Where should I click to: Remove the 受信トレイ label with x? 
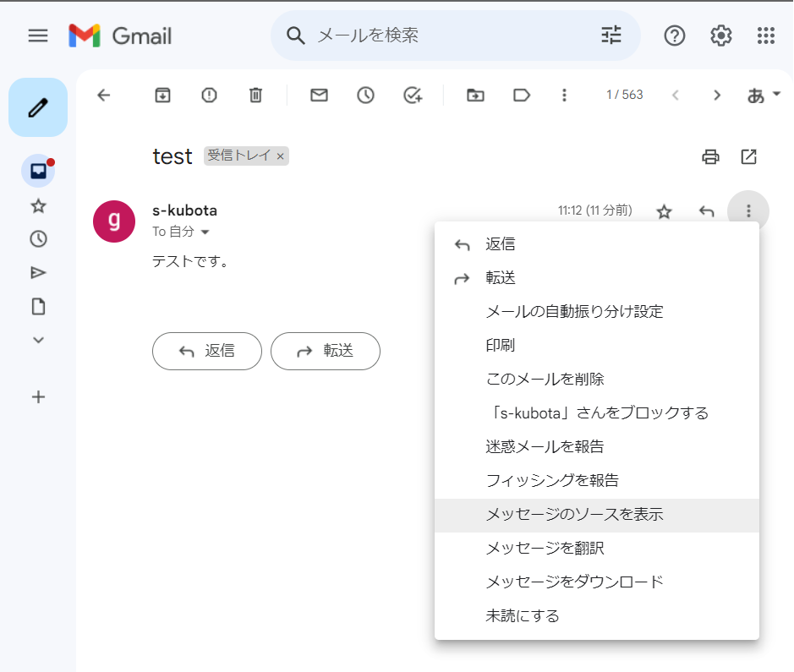pos(280,156)
